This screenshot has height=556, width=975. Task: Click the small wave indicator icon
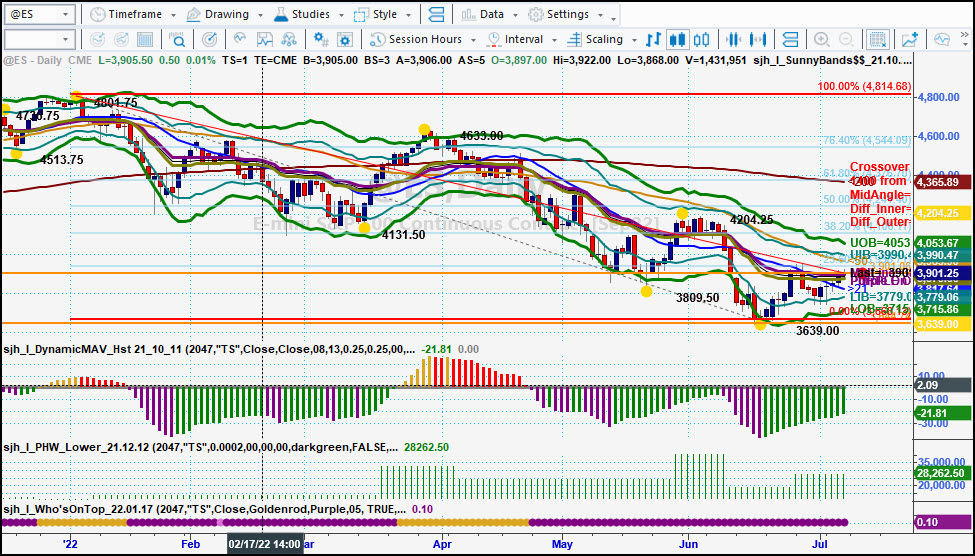coord(240,40)
